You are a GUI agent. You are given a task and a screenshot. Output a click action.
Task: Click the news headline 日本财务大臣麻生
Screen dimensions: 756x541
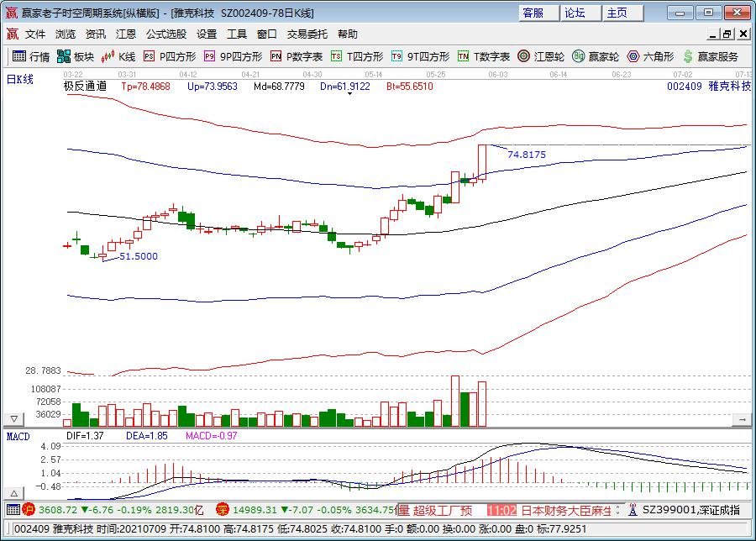click(566, 510)
